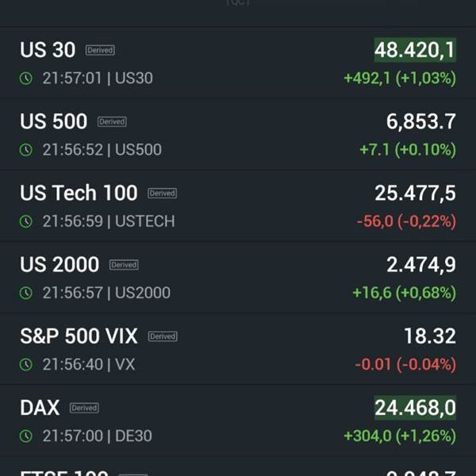Click the highlighted US 30 price 48.420,1
The width and height of the screenshot is (476, 476).
(x=415, y=50)
